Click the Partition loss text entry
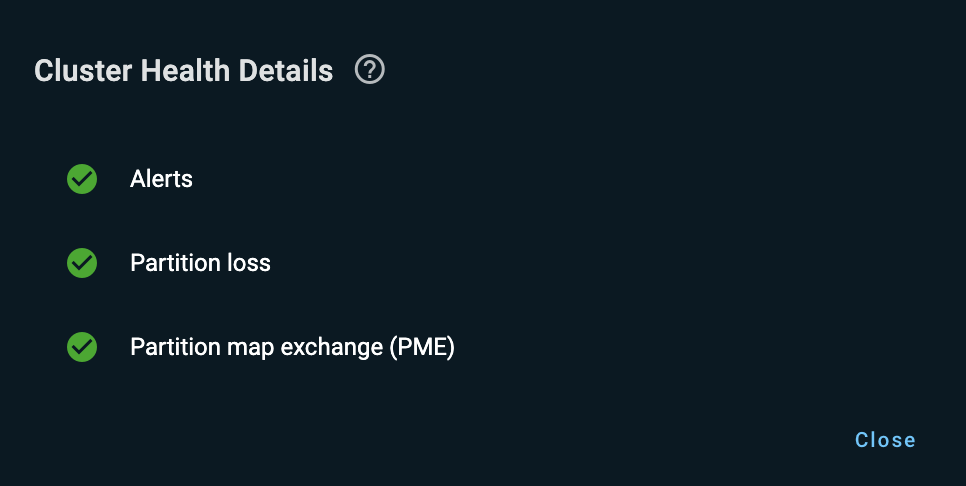The image size is (966, 486). coord(200,263)
